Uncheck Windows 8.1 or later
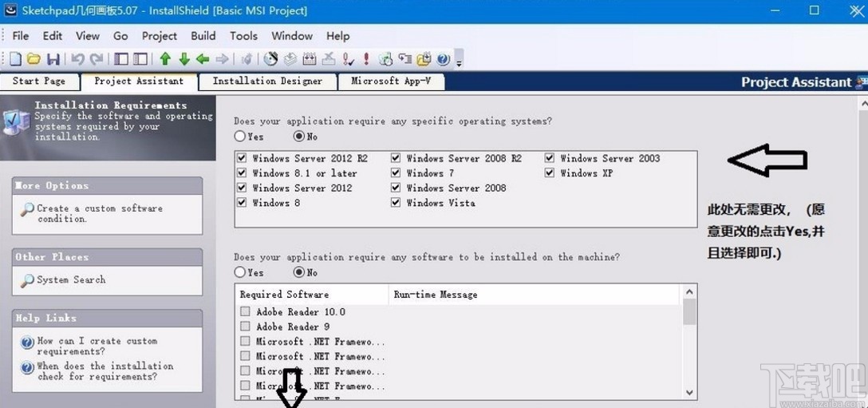 click(242, 173)
